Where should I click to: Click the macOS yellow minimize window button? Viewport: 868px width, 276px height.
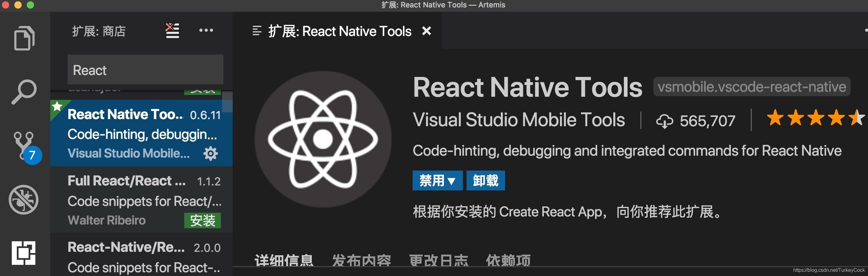(x=18, y=5)
